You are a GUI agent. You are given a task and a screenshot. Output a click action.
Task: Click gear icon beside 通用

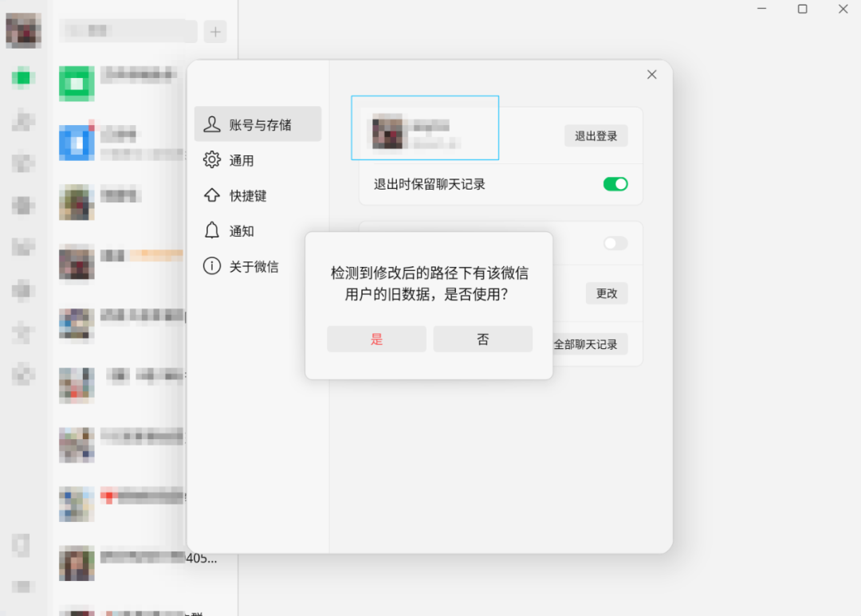212,159
